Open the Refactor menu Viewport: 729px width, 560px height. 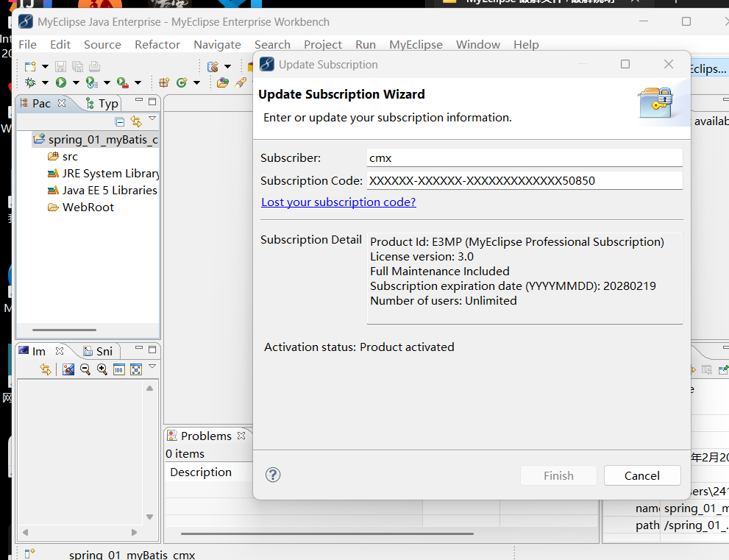click(x=157, y=45)
